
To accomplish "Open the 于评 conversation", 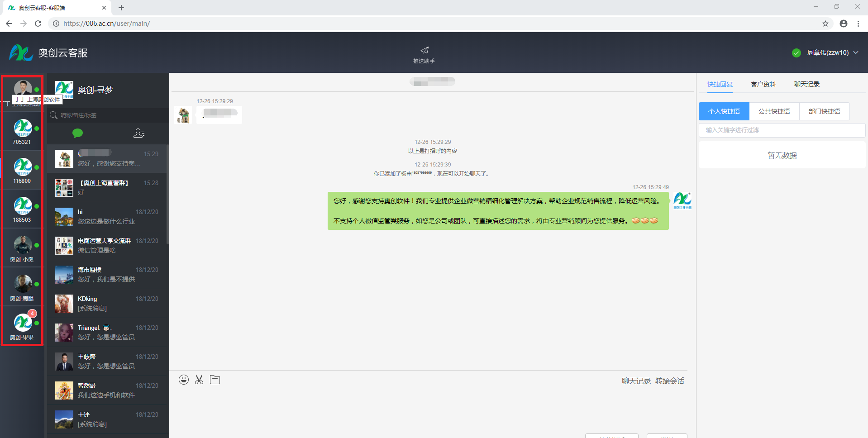I will 107,419.
